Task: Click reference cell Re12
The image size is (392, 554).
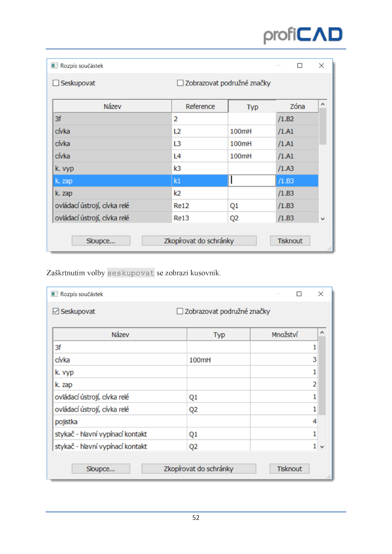Action: 200,206
